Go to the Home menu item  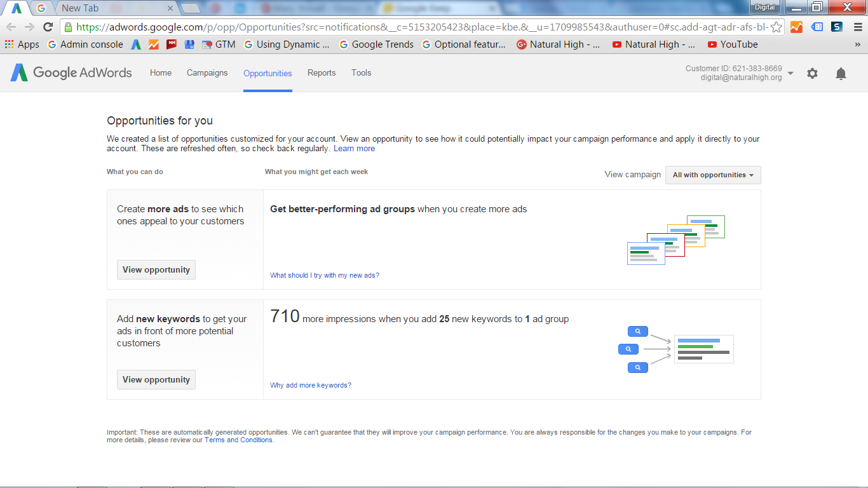pos(161,73)
